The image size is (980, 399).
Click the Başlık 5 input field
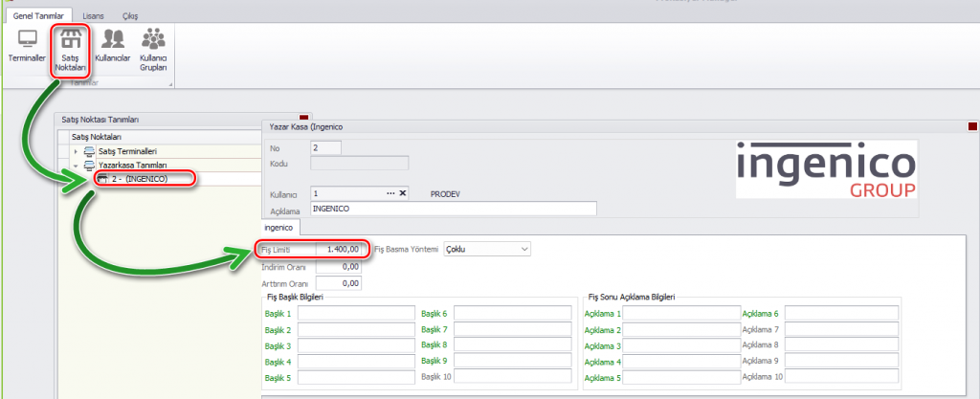click(x=356, y=378)
